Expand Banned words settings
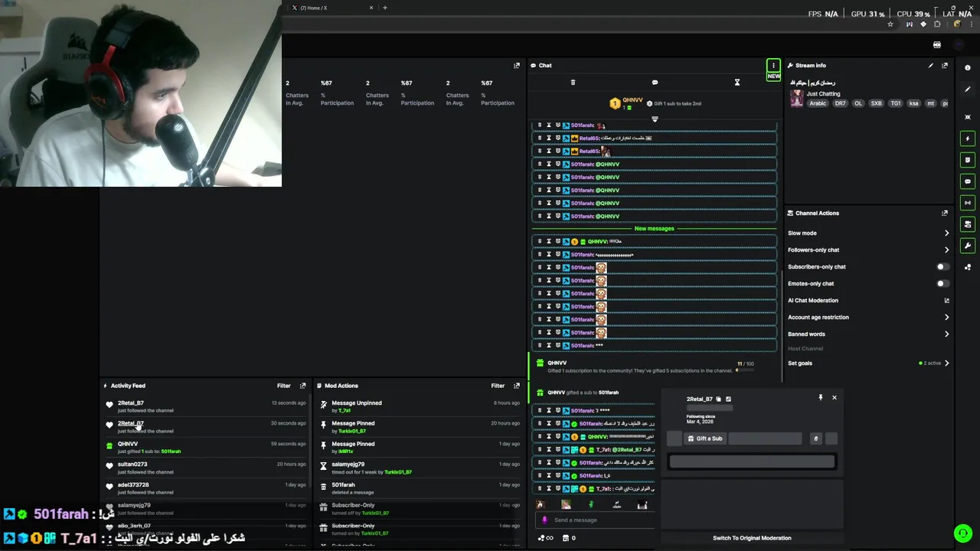This screenshot has width=980, height=551. [x=868, y=334]
